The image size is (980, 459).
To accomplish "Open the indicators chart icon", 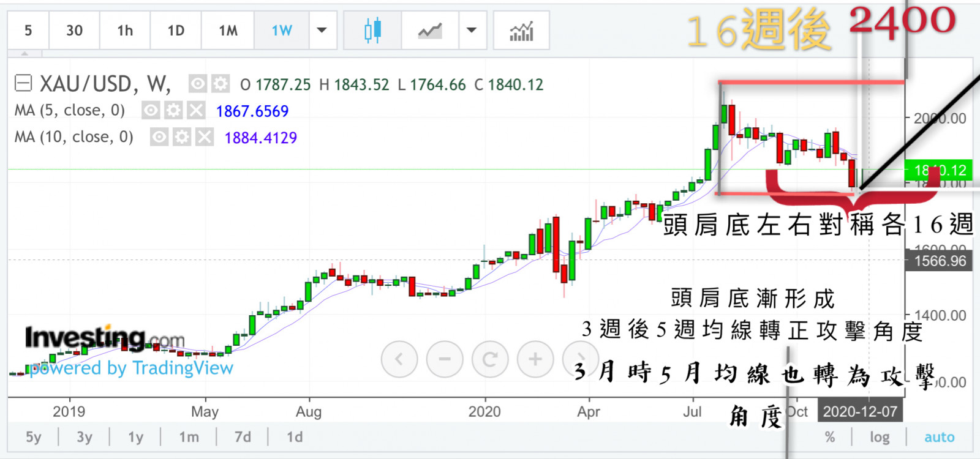I will [x=521, y=30].
